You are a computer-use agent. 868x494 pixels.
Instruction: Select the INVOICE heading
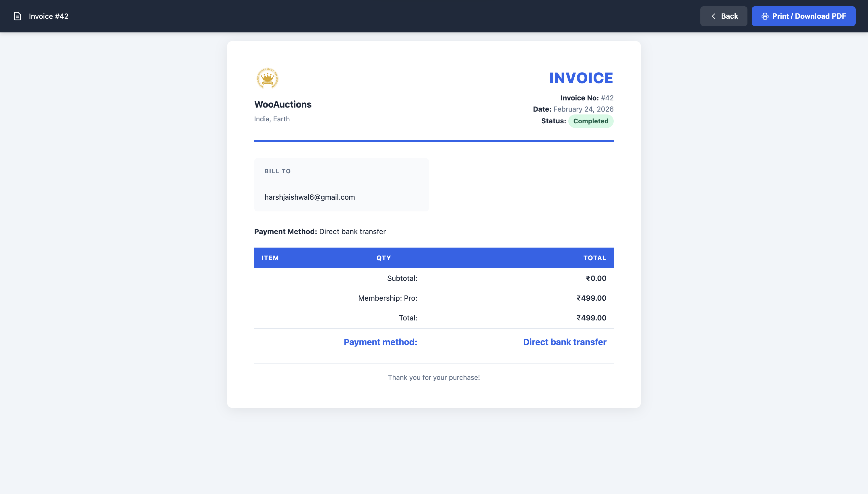(x=581, y=78)
